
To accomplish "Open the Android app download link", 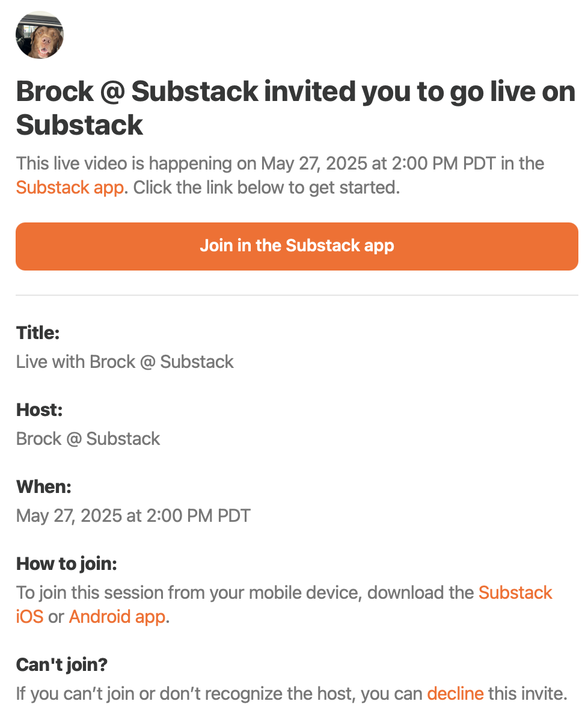I will tap(117, 617).
